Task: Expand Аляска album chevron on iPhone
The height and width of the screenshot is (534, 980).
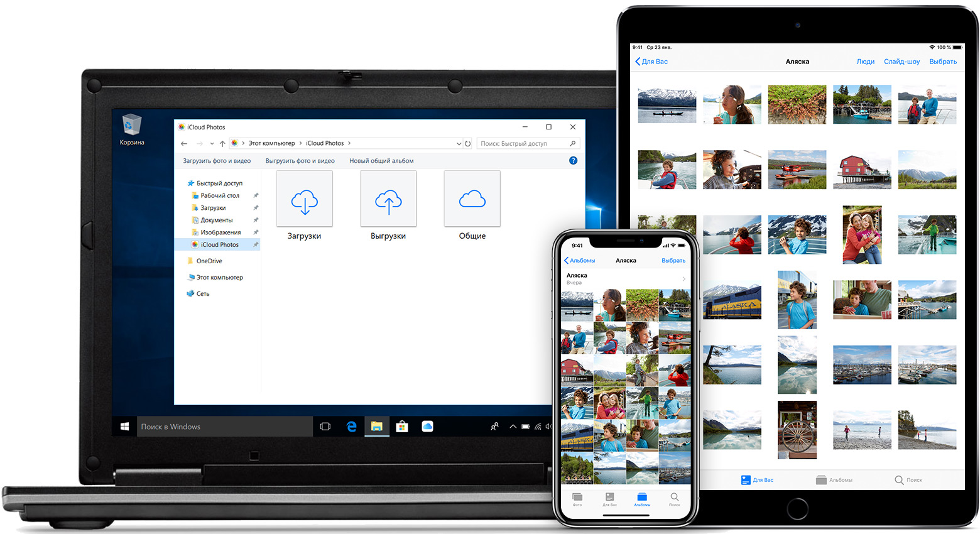Action: click(x=683, y=278)
